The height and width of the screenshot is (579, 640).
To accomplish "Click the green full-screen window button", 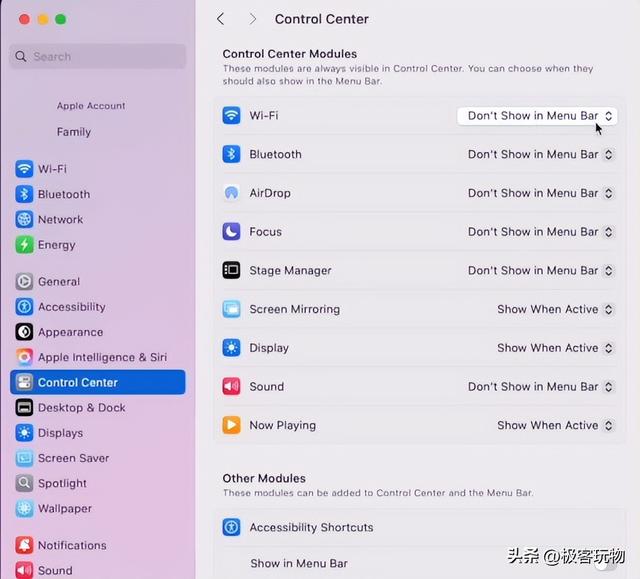I will [x=61, y=19].
